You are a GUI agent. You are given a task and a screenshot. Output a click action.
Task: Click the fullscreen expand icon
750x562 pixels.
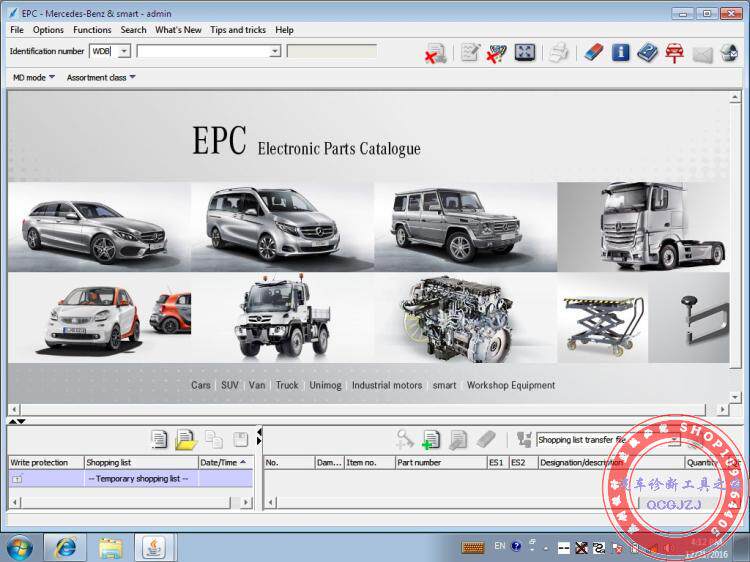coord(525,52)
